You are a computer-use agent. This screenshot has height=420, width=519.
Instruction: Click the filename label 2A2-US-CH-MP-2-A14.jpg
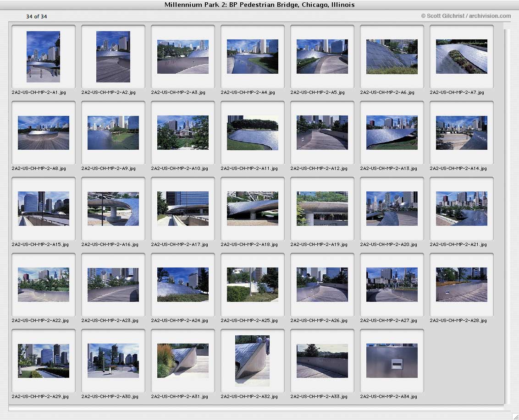(458, 169)
